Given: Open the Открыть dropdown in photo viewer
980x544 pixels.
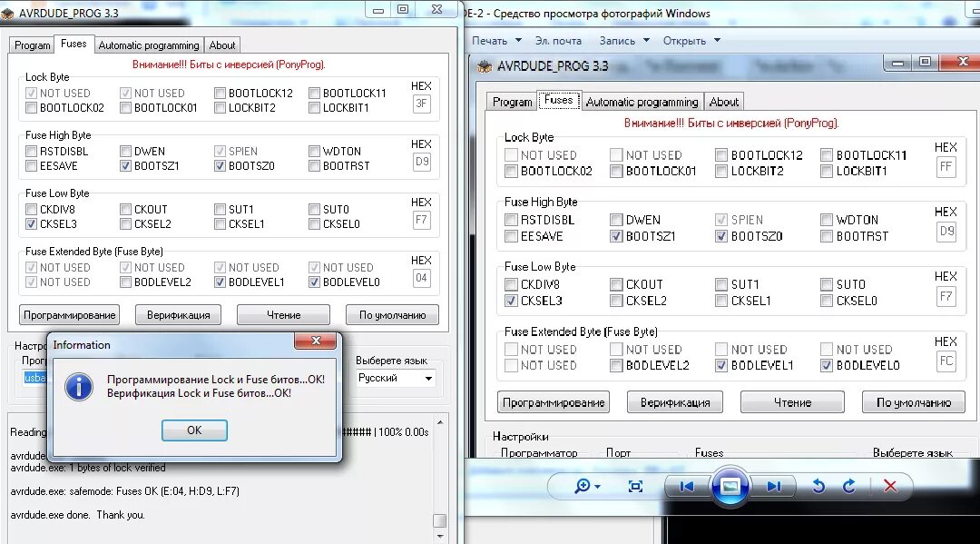Looking at the screenshot, I should [691, 41].
